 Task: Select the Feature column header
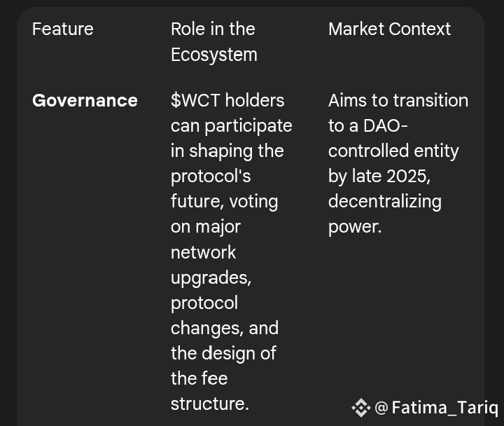(63, 29)
